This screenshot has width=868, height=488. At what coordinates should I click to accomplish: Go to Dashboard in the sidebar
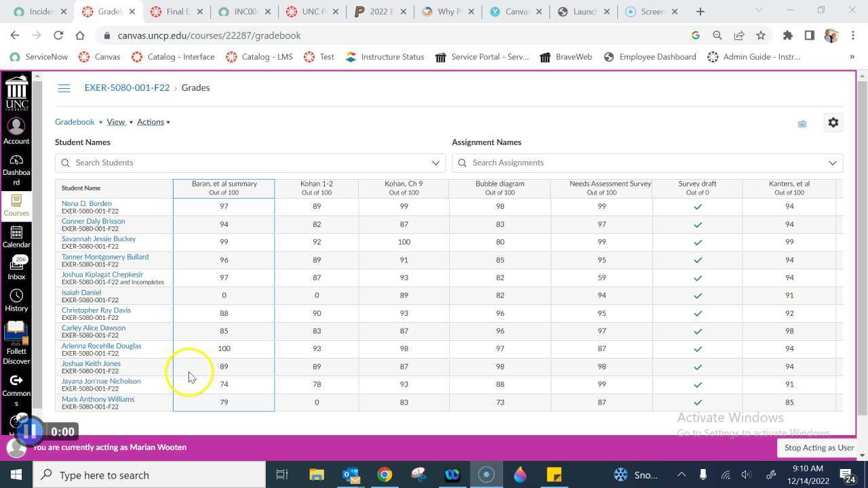tap(16, 169)
